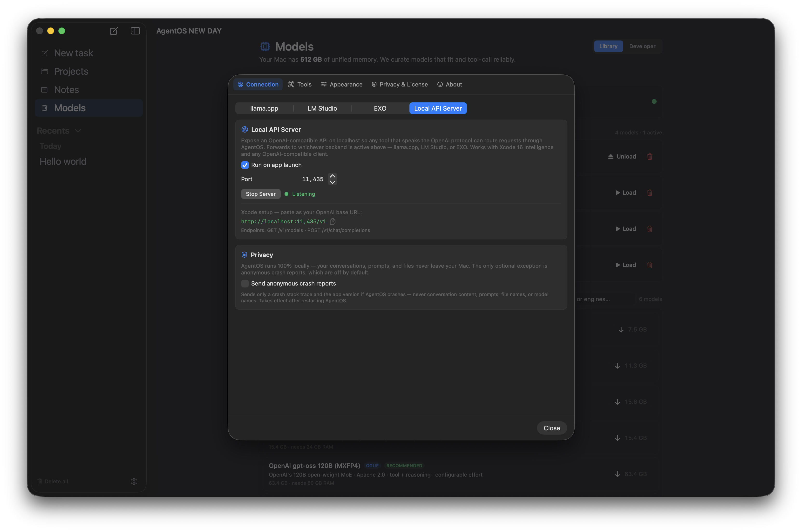Click Delete all in sidebar footer
802x532 pixels.
click(53, 481)
